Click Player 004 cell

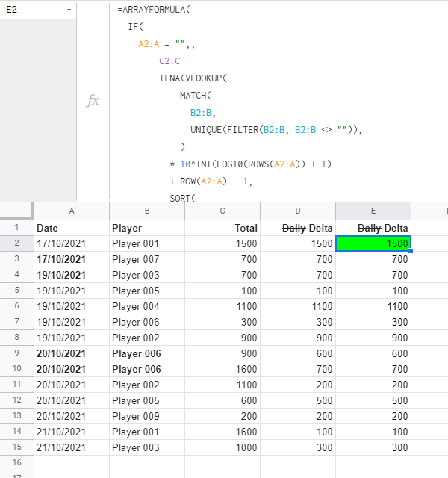pyautogui.click(x=147, y=306)
